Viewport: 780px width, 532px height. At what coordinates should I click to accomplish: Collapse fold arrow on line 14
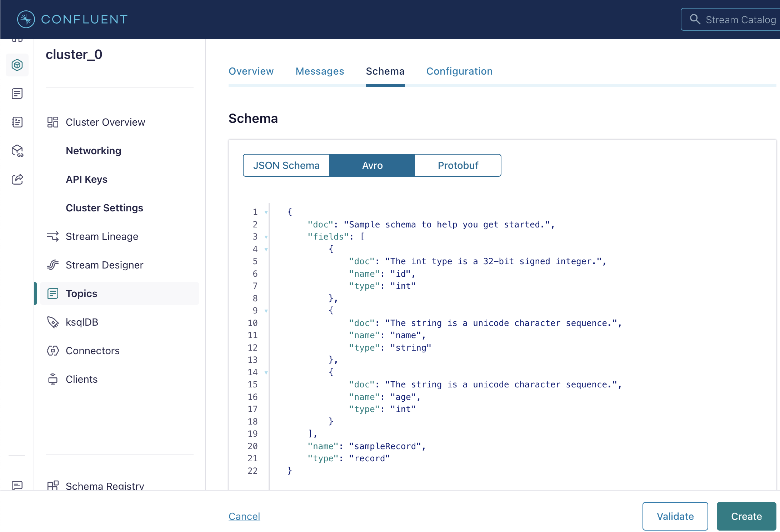point(266,373)
